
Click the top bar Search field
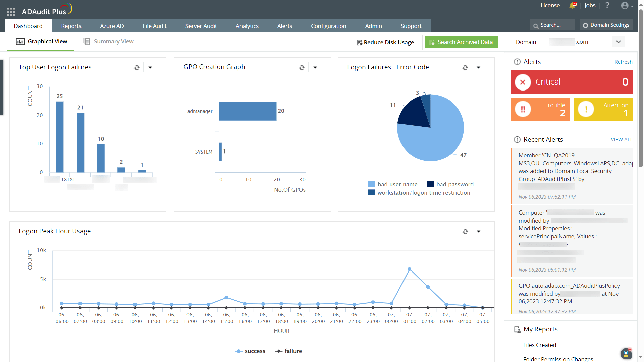pos(552,25)
